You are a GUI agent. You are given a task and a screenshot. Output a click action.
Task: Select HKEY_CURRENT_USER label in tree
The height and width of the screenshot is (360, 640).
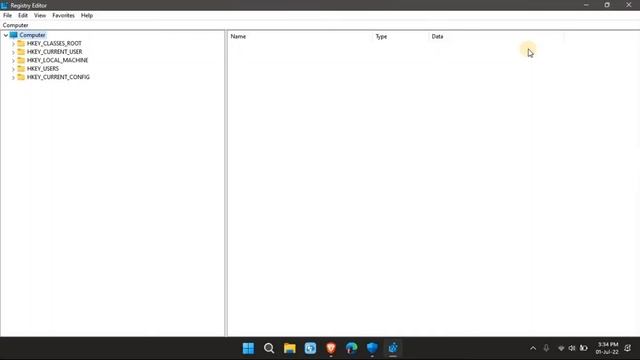pos(55,52)
